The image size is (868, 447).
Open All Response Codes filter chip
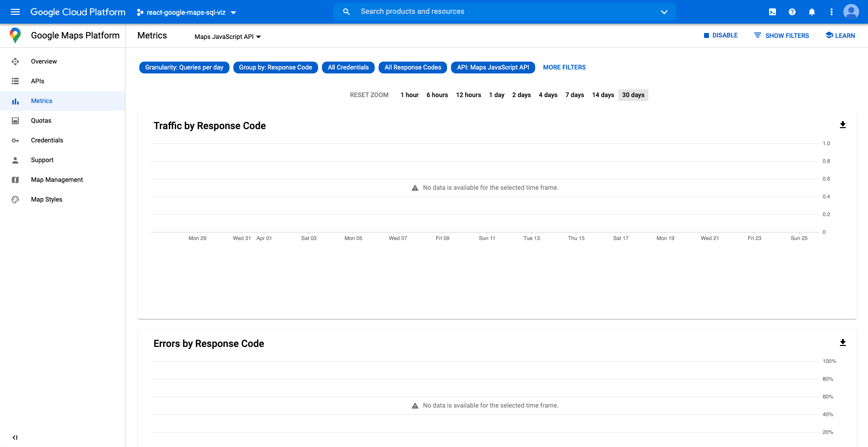click(413, 68)
